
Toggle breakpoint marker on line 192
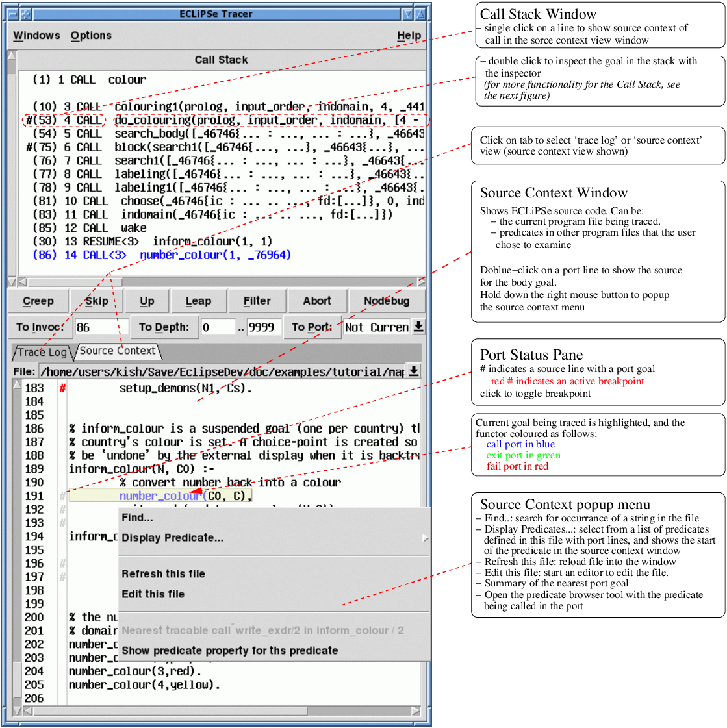coord(62,510)
